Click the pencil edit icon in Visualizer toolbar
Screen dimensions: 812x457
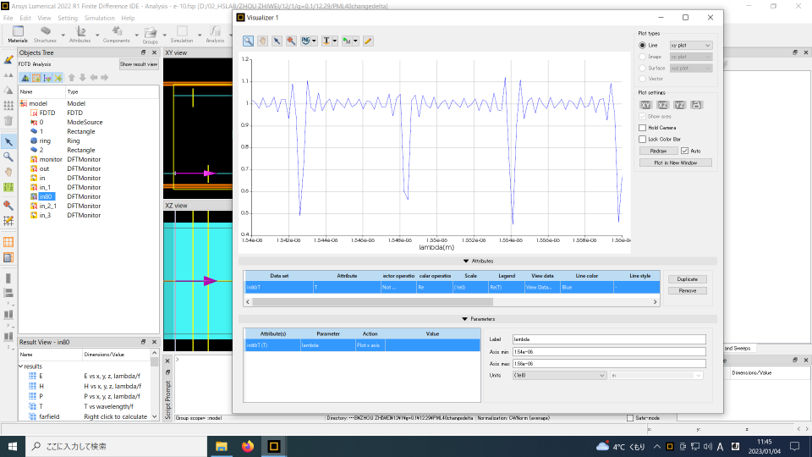pyautogui.click(x=368, y=41)
